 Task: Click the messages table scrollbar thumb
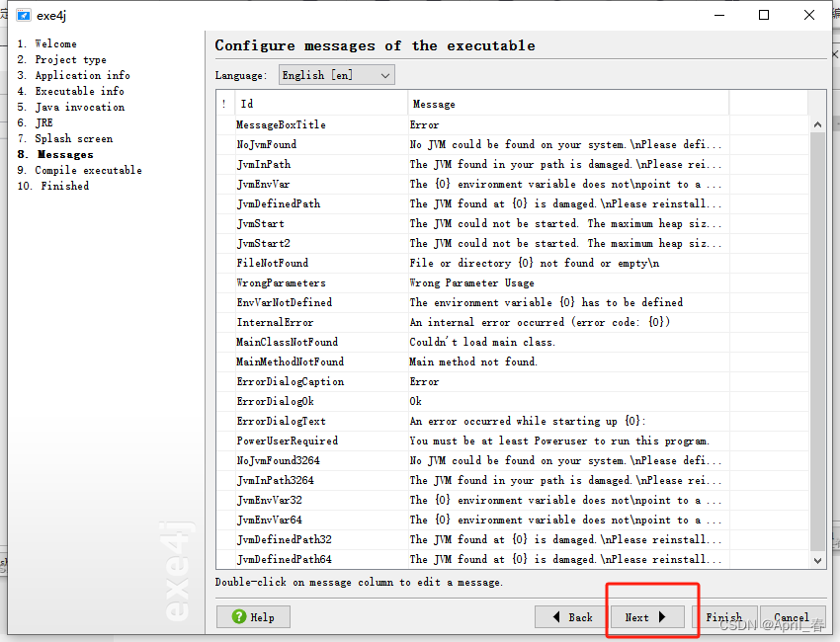(x=817, y=342)
